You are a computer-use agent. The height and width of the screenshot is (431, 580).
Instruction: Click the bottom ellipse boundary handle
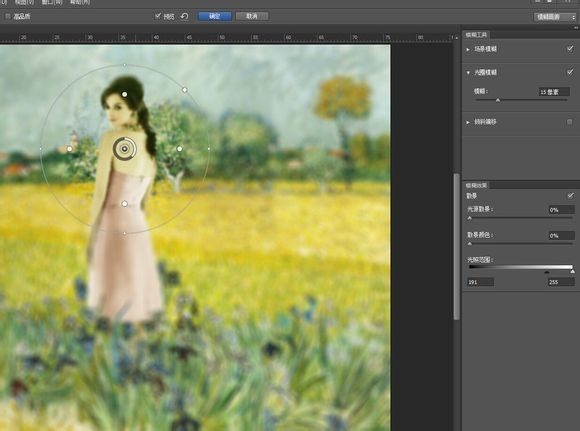coord(125,233)
